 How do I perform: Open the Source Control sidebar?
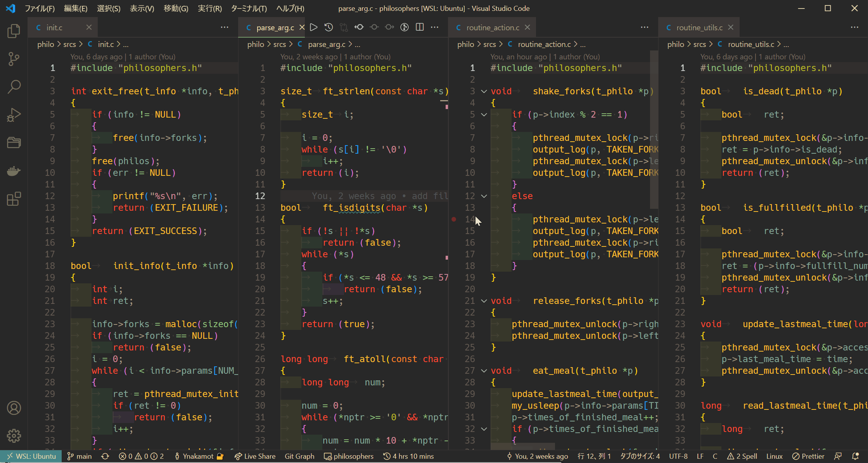pos(14,59)
